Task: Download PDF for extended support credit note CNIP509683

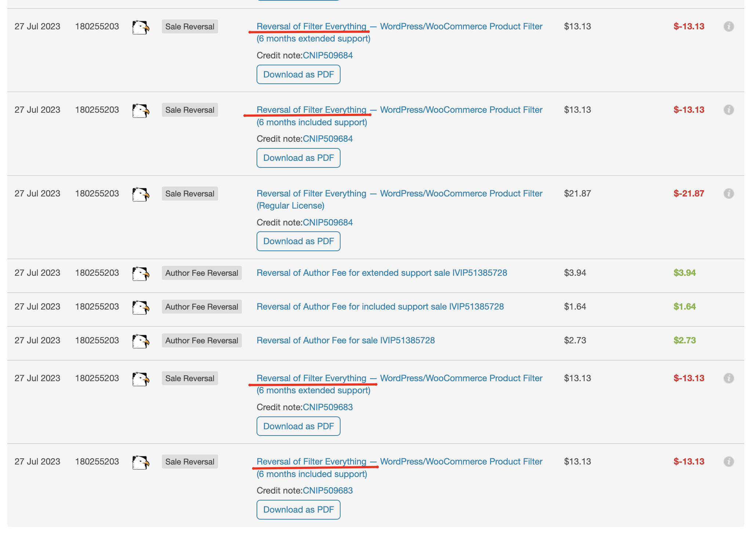Action: pos(298,426)
